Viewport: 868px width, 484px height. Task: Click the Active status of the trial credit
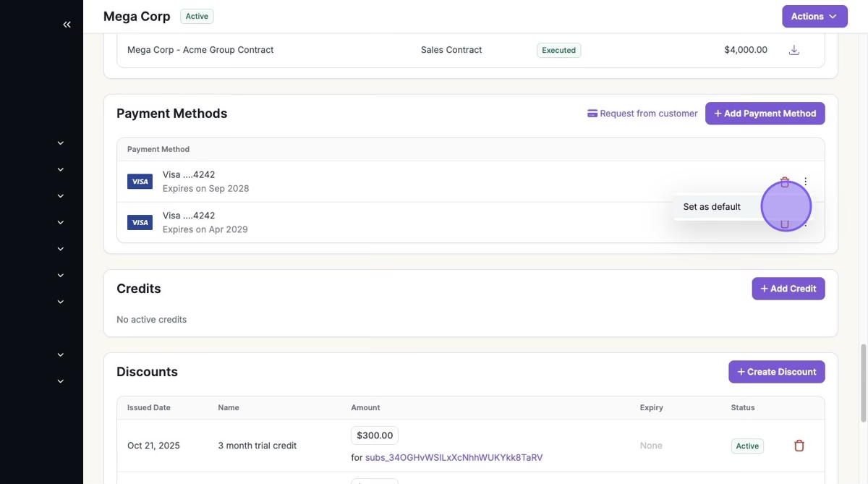747,446
